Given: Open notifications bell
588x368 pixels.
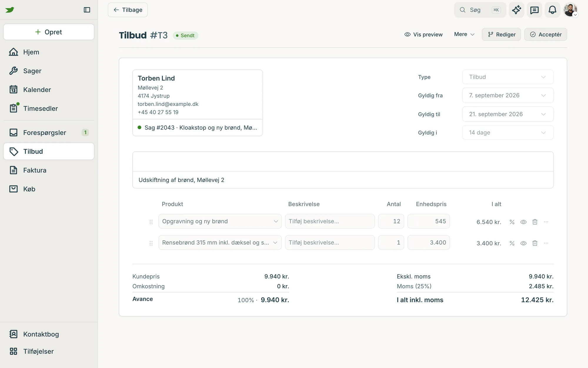Looking at the screenshot, I should 552,10.
